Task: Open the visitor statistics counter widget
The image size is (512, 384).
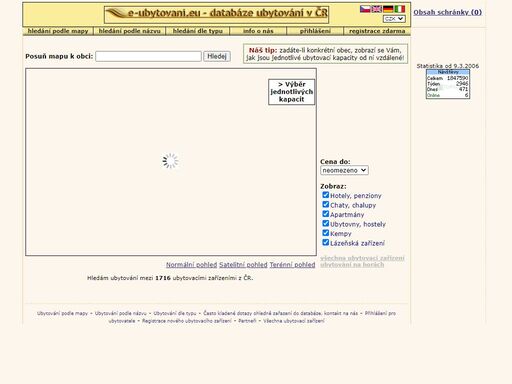Action: (x=448, y=84)
